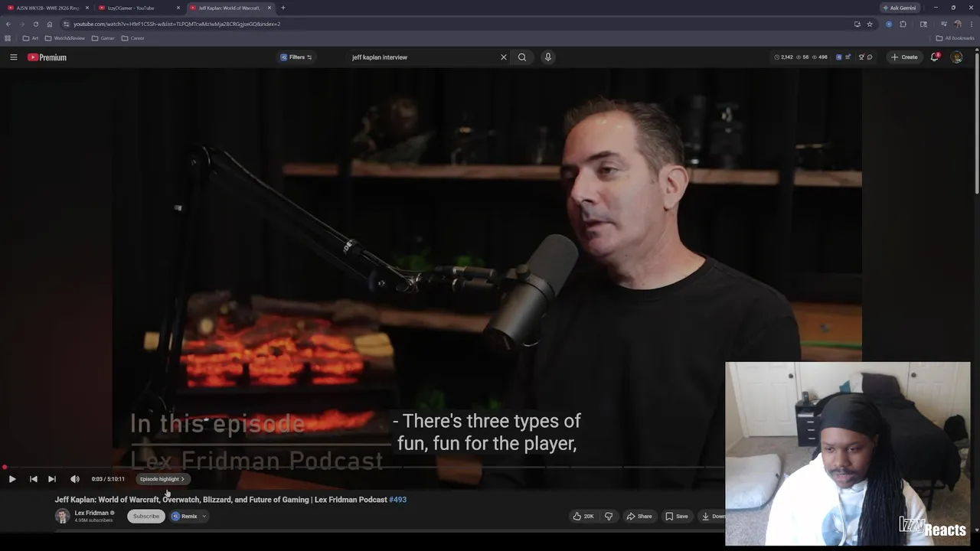
Task: Dislike the video with the thumbs down
Action: click(x=609, y=517)
